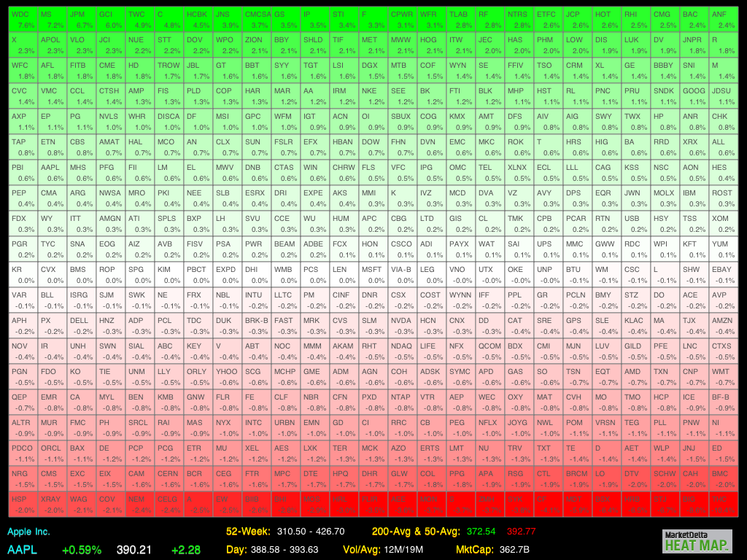Click the 50-Avg value 392.77
Image resolution: width=747 pixels, height=560 pixels.
(521, 532)
